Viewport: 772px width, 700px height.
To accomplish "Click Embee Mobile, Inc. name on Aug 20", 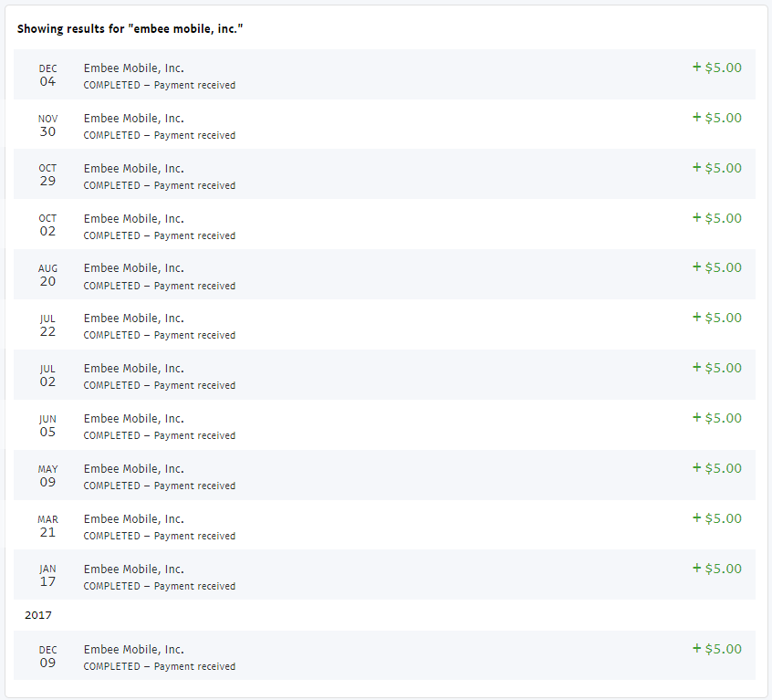I will pyautogui.click(x=133, y=268).
